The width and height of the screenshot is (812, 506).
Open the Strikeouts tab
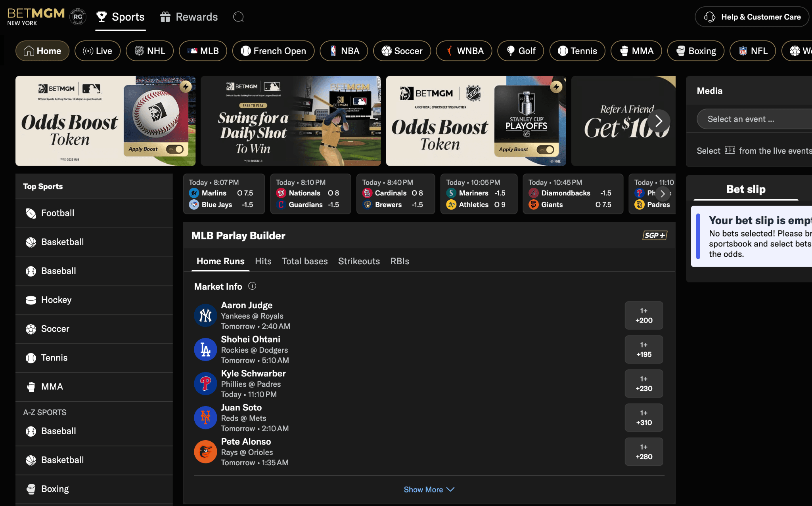[359, 261]
